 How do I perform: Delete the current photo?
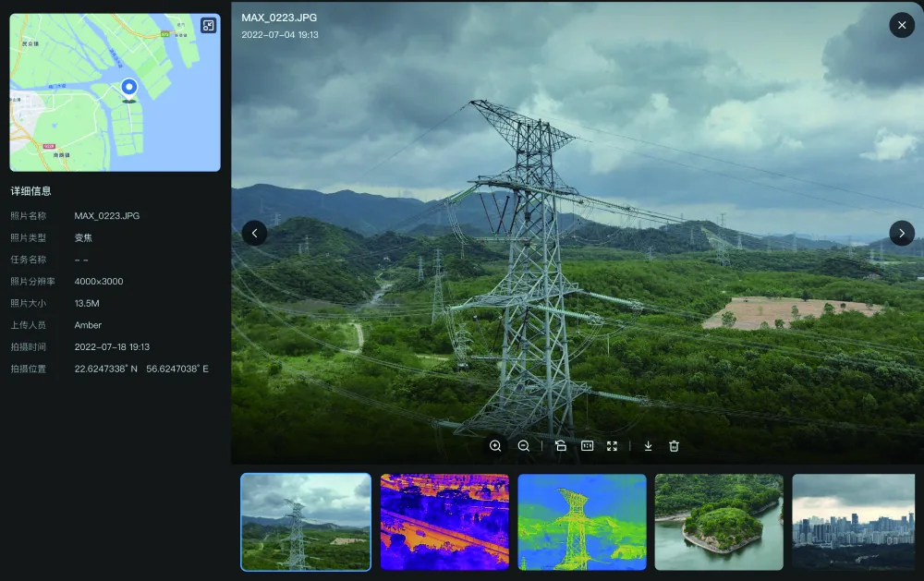675,446
